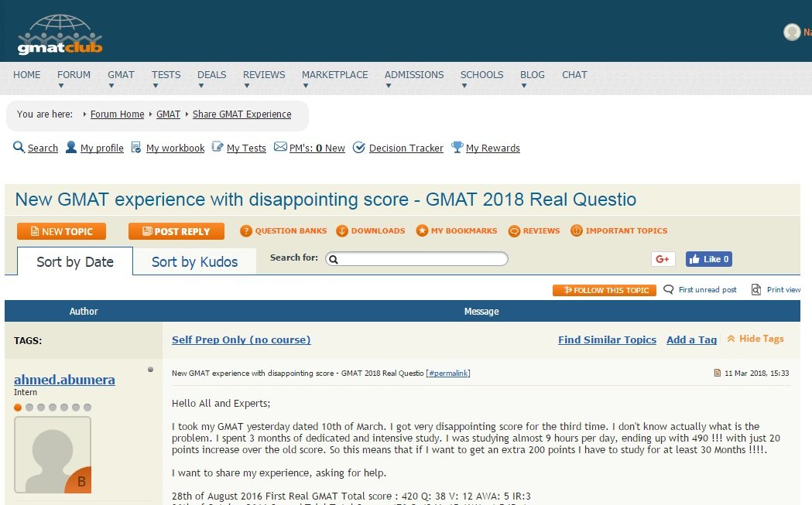Expand the FORUM menu dropdown arrow

click(x=61, y=86)
